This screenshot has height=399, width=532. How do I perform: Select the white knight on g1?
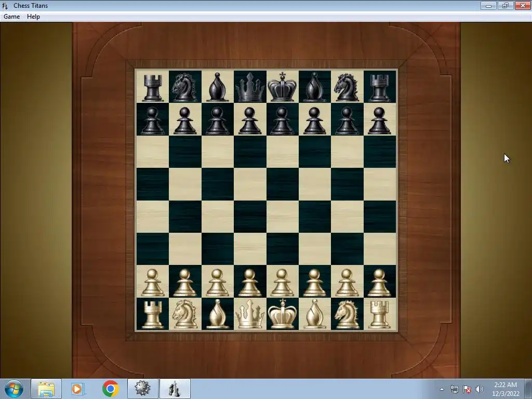coord(347,314)
